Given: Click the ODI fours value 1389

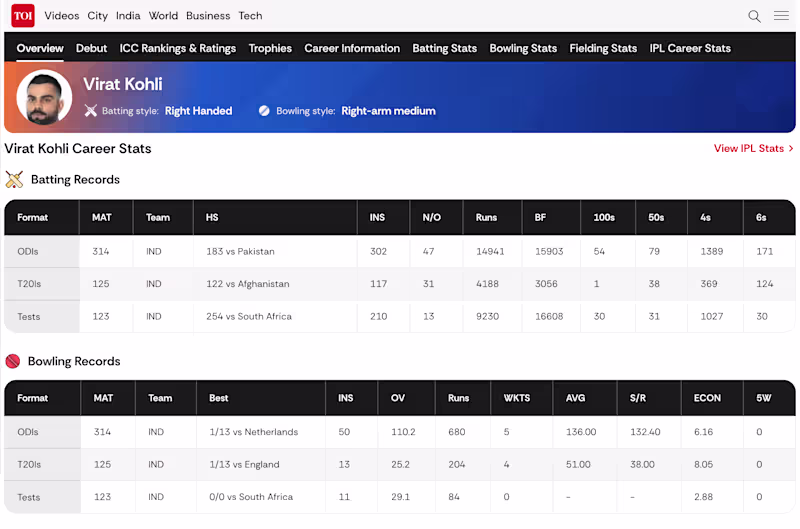Looking at the screenshot, I should pyautogui.click(x=711, y=251).
